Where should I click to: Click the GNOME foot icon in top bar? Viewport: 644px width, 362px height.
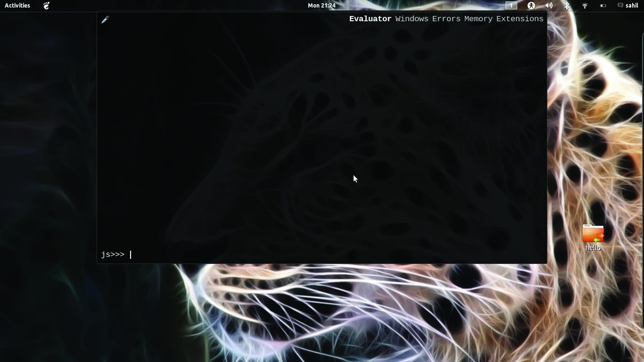[46, 6]
